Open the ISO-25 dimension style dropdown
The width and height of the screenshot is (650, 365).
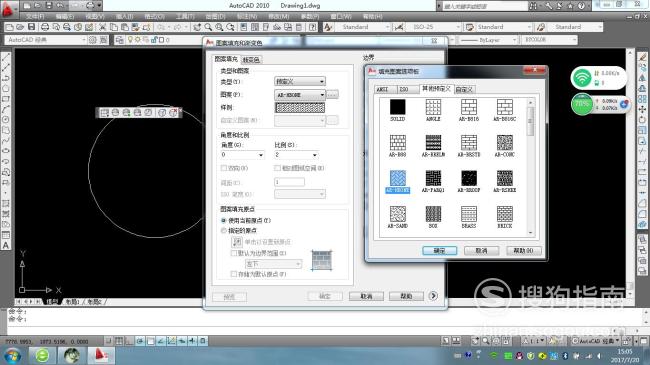(x=434, y=27)
